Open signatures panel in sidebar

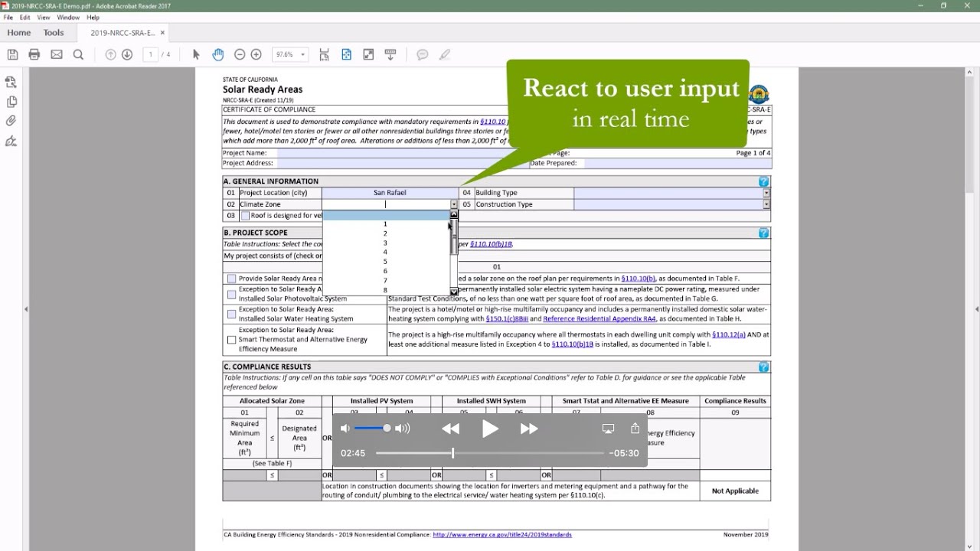pos(11,141)
